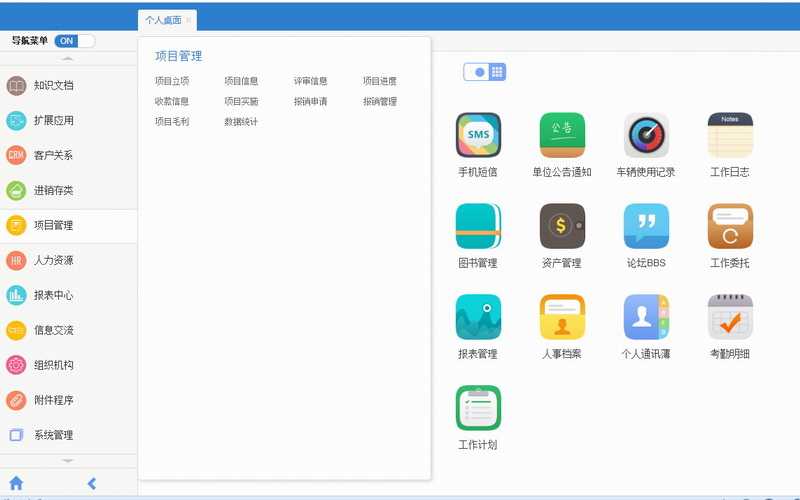Open the 报表管理 chart icon

(x=478, y=317)
